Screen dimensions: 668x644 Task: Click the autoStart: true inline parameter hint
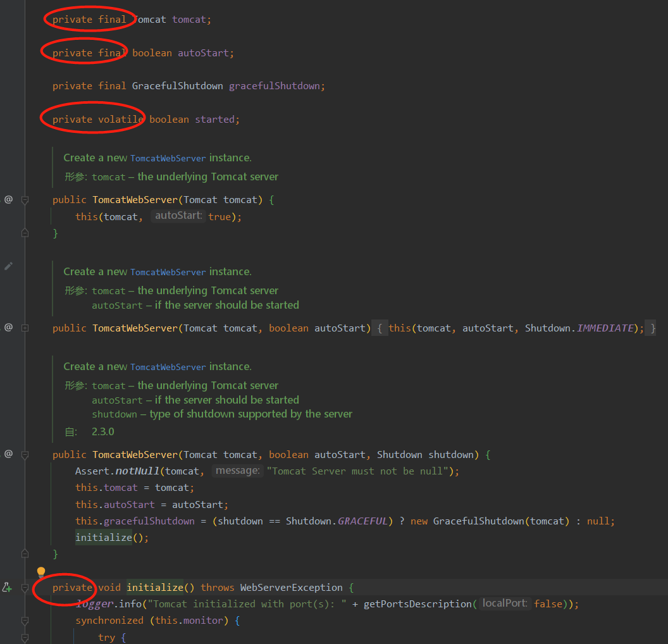177,216
